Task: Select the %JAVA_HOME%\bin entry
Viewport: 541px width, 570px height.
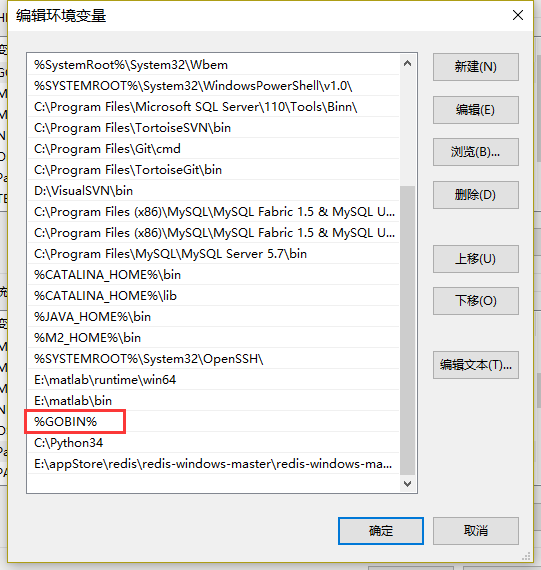Action: click(213, 317)
